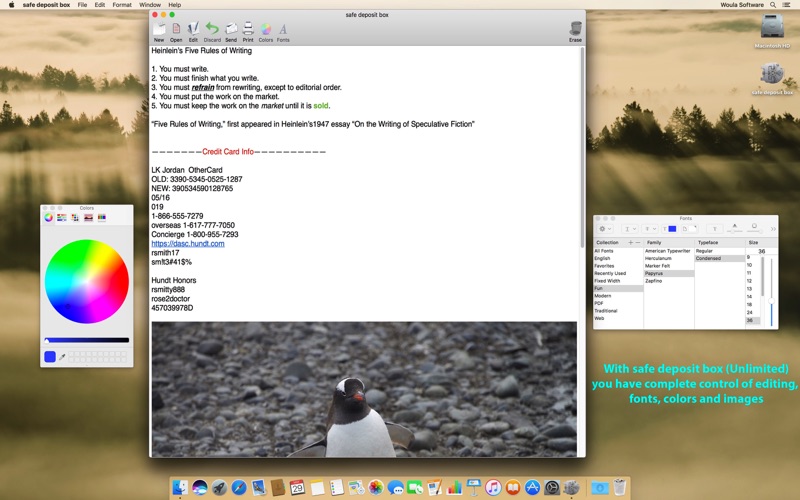Viewport: 800px width, 500px height.
Task: Open the Edit menu
Action: click(x=99, y=5)
